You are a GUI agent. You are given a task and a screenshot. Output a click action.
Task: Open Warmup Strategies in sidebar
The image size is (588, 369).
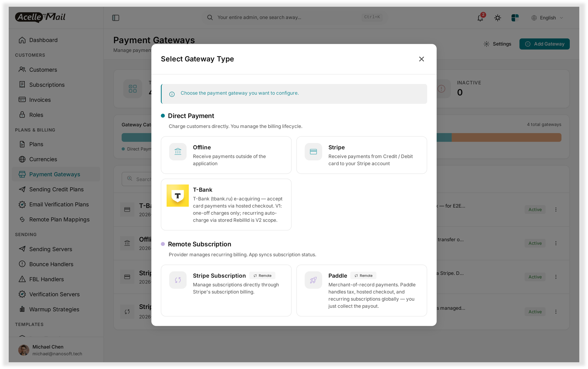point(56,309)
